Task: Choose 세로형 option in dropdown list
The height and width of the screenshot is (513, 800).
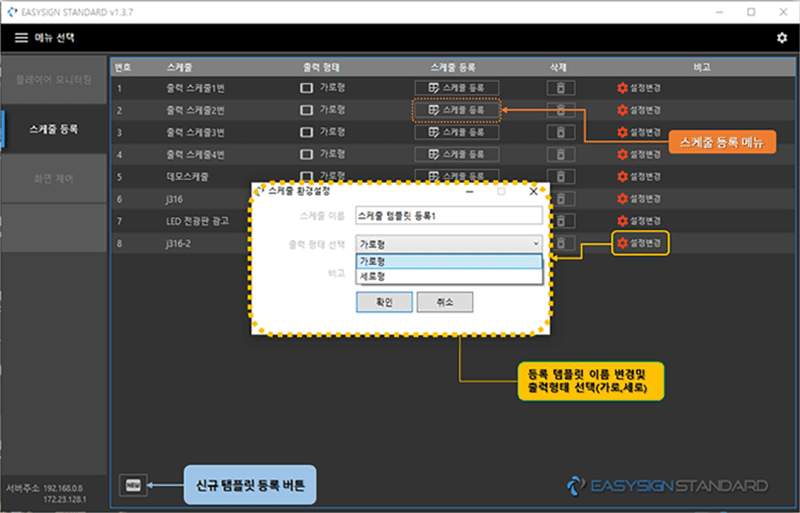Action: (448, 275)
